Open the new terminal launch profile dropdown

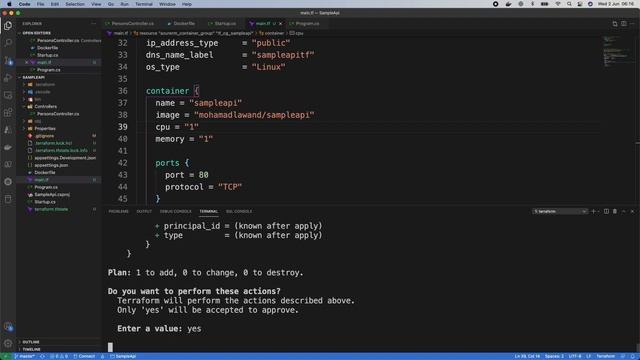coord(599,211)
